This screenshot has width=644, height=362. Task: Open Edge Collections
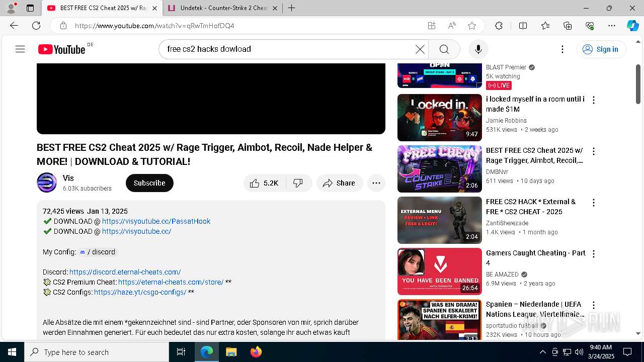click(x=568, y=26)
